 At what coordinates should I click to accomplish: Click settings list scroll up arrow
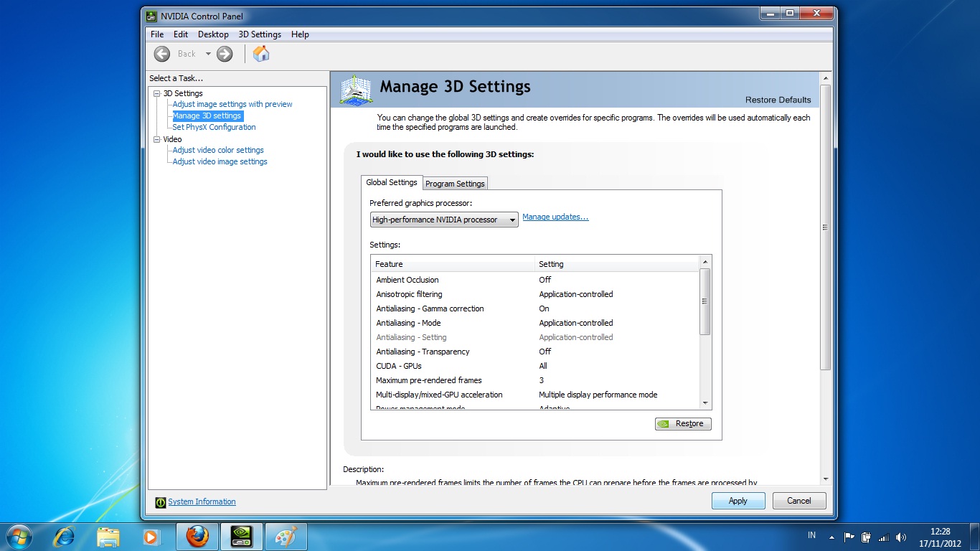click(705, 262)
